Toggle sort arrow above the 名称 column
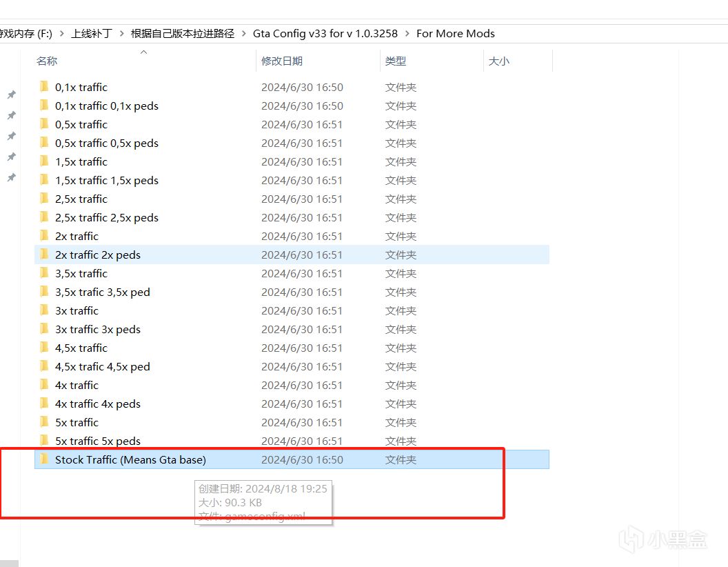Viewport: 728px width, 567px height. pyautogui.click(x=144, y=52)
